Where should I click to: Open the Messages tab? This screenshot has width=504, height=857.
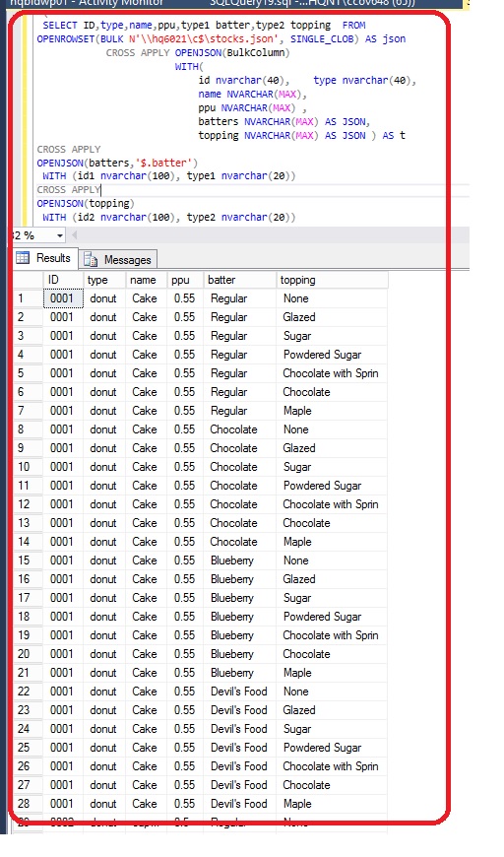pos(118,260)
